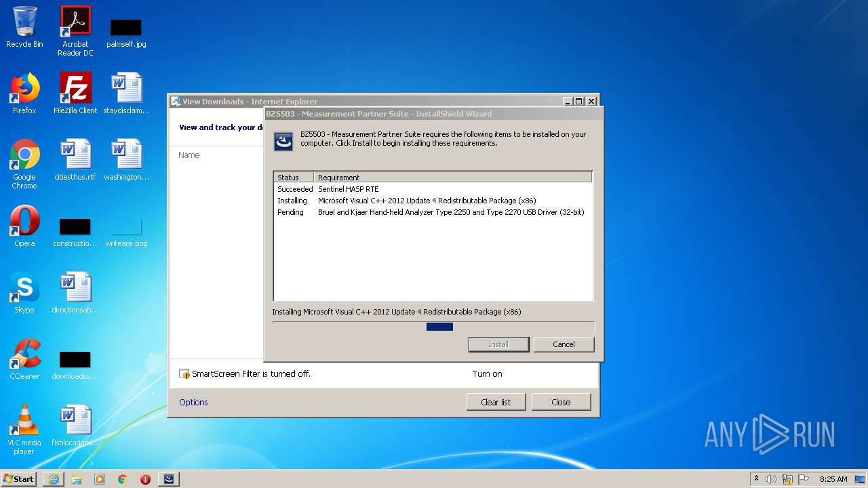This screenshot has width=868, height=488.
Task: Click the SmartScreen Filter shield icon
Action: point(184,373)
